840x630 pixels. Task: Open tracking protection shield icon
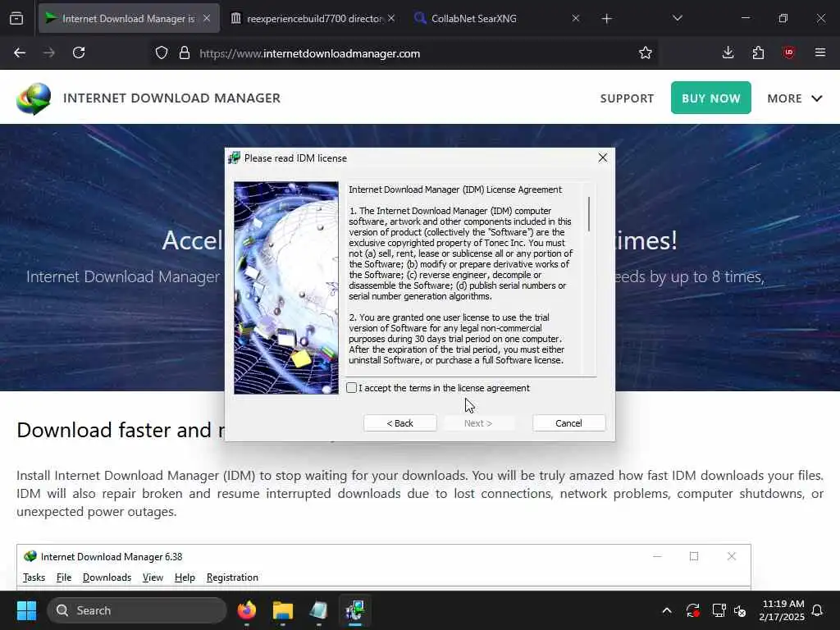click(x=162, y=53)
